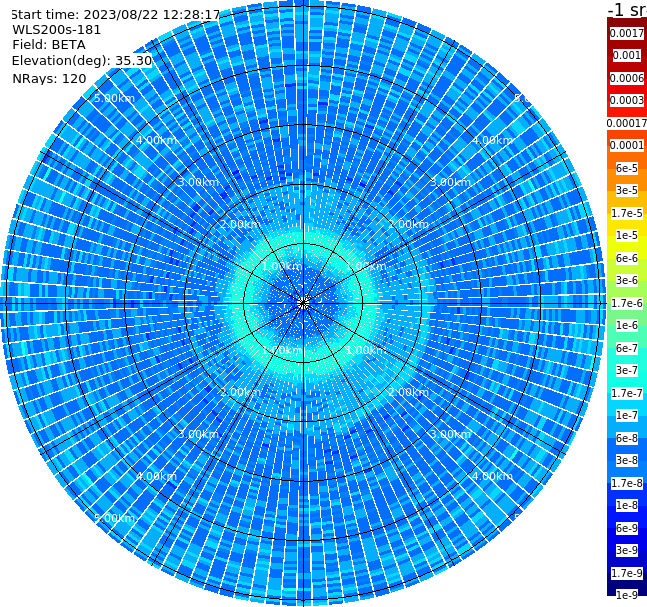Click the 6e-5 colorbar label

(x=627, y=168)
